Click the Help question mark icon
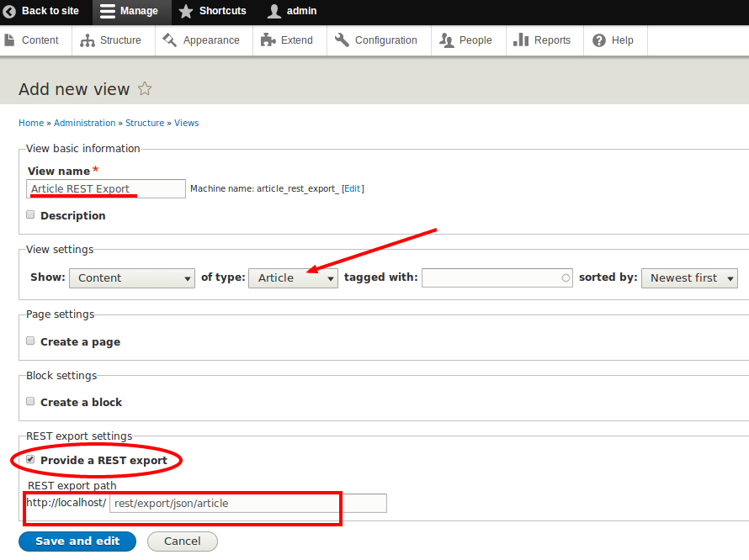The height and width of the screenshot is (560, 749). 599,40
